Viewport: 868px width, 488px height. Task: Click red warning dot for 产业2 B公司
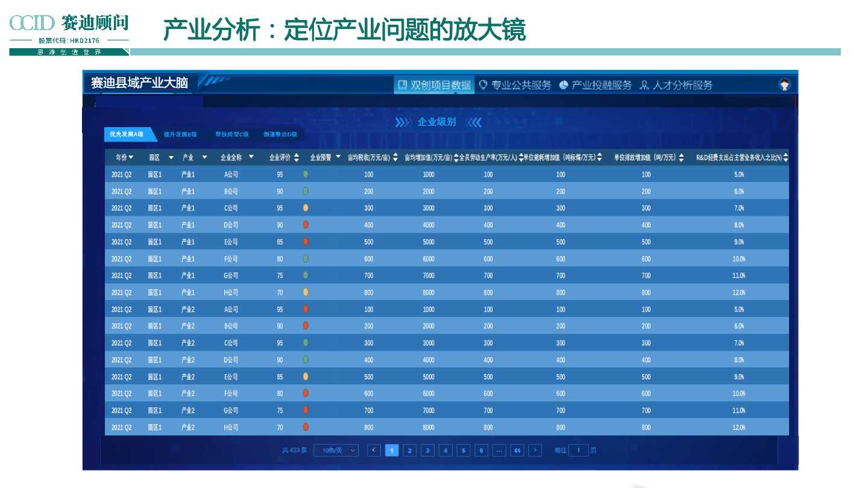(306, 326)
